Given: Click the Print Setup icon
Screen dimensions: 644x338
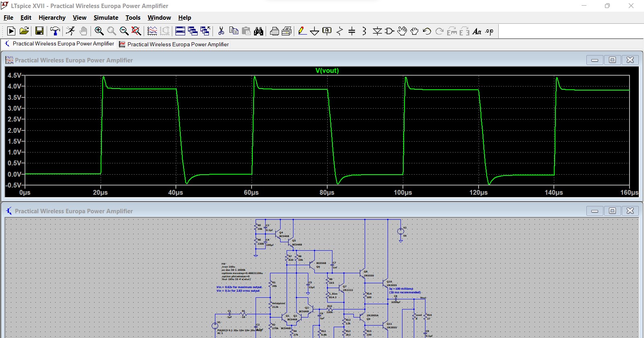Looking at the screenshot, I should click(287, 31).
